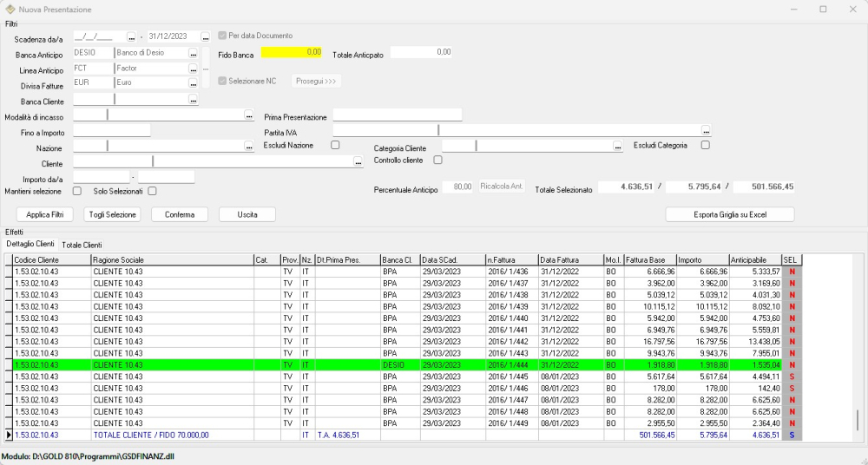This screenshot has width=868, height=465.
Task: Switch to the Totale Clienti tab
Action: click(x=82, y=245)
